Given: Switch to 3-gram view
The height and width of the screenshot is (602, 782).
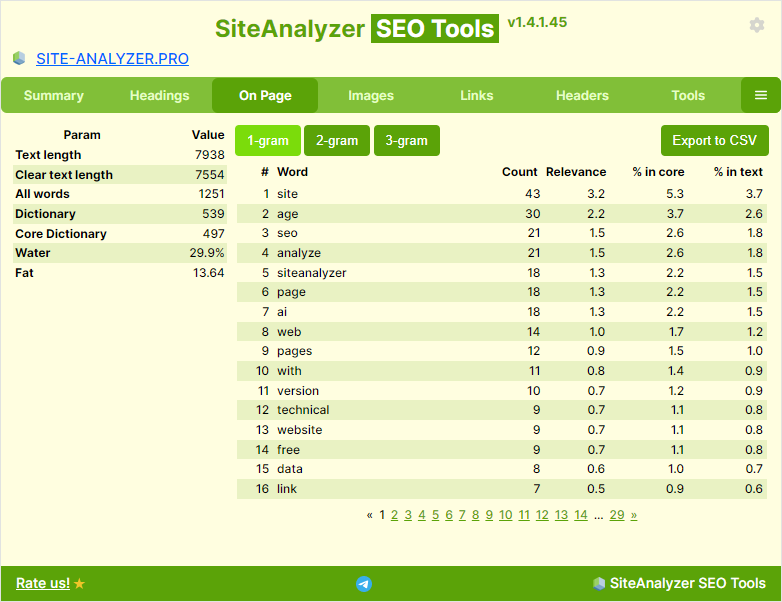Looking at the screenshot, I should point(406,141).
